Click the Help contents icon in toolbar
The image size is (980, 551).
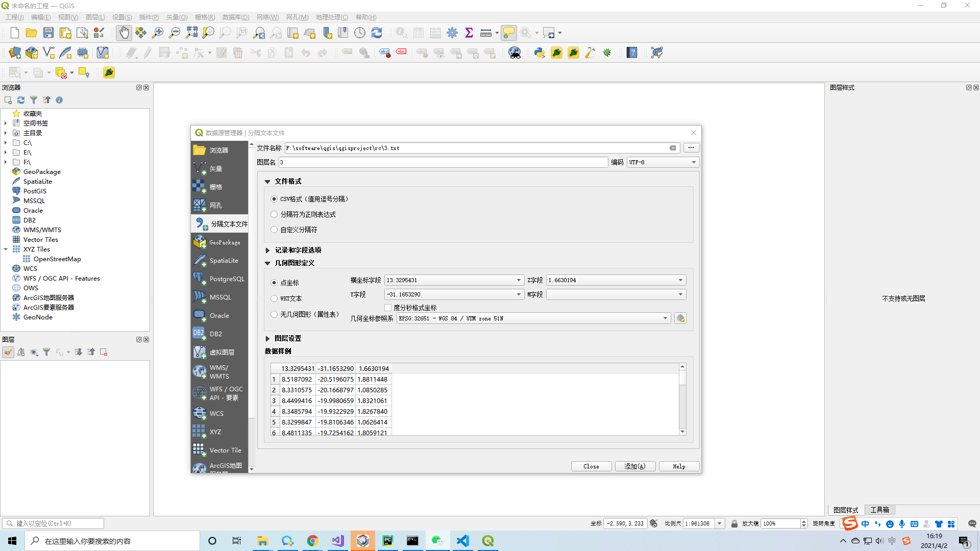pyautogui.click(x=632, y=53)
